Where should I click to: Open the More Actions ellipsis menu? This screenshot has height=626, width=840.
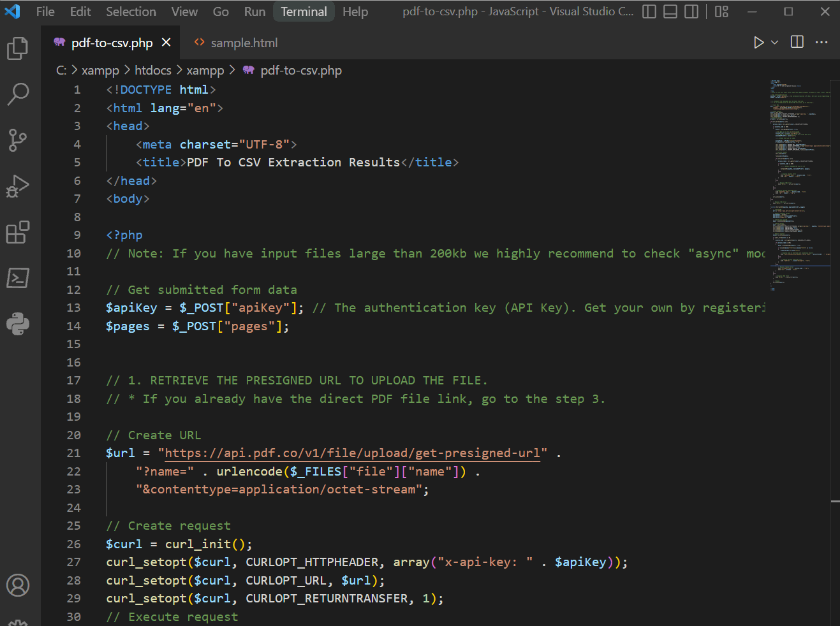point(822,42)
